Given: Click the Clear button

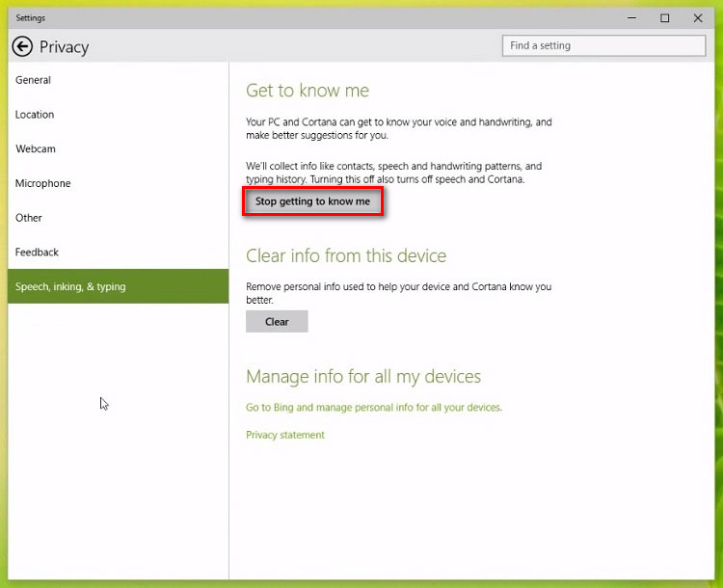Looking at the screenshot, I should (x=277, y=322).
